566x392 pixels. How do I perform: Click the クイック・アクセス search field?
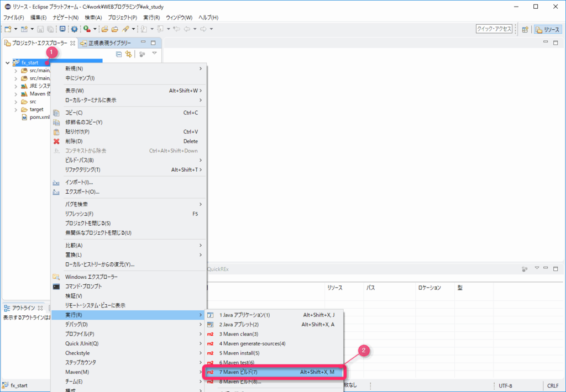pyautogui.click(x=494, y=29)
